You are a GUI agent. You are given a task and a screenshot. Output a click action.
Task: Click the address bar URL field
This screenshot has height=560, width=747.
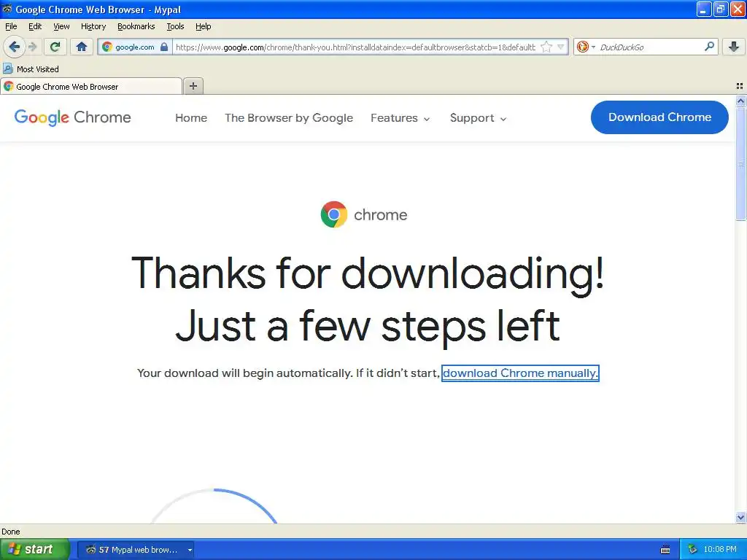(355, 47)
